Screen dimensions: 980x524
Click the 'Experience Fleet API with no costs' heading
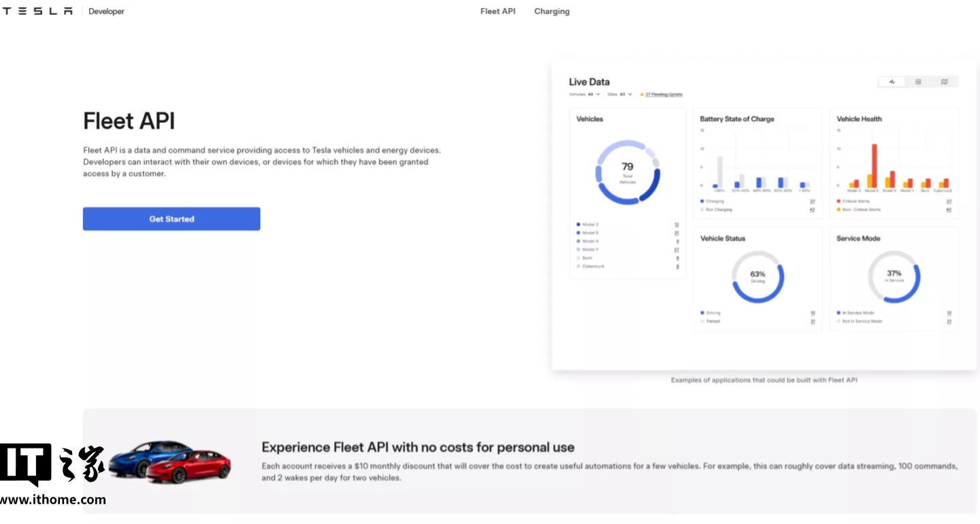[x=418, y=448]
